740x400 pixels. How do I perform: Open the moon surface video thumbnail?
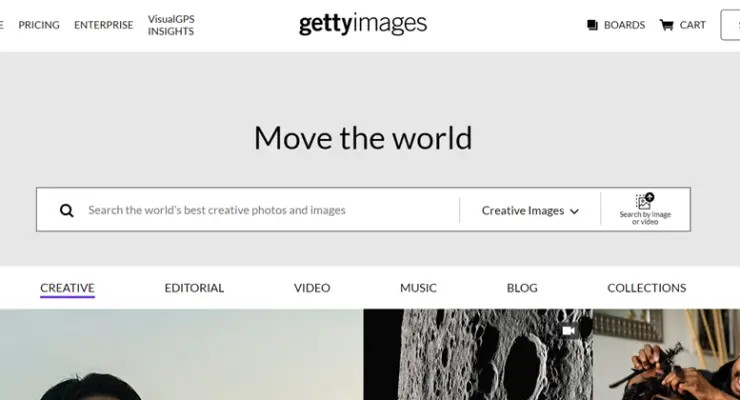[x=478, y=354]
